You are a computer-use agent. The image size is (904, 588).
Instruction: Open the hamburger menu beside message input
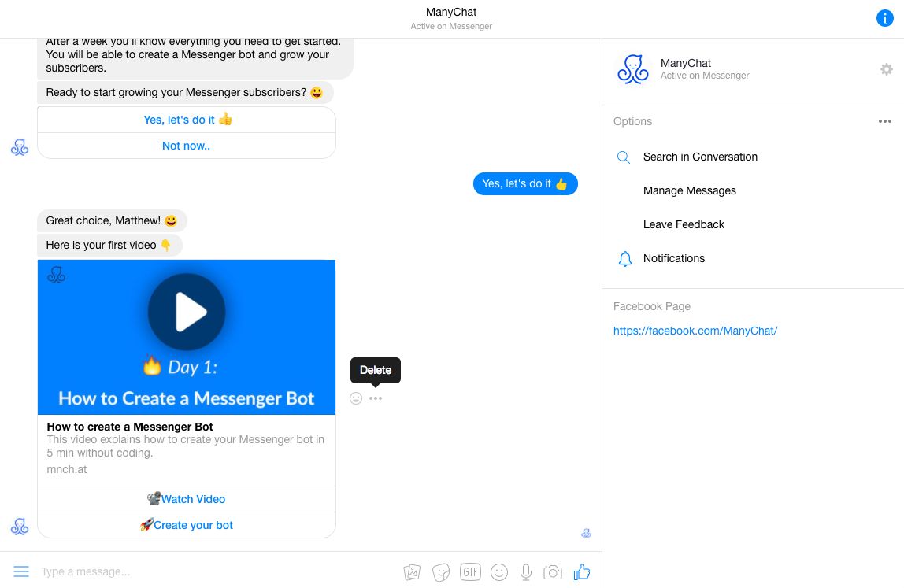21,571
